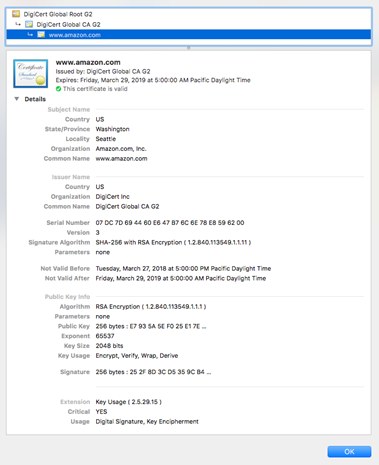Image resolution: width=379 pixels, height=465 pixels.
Task: Click the www.amazon.com bold title
Action: click(x=88, y=62)
